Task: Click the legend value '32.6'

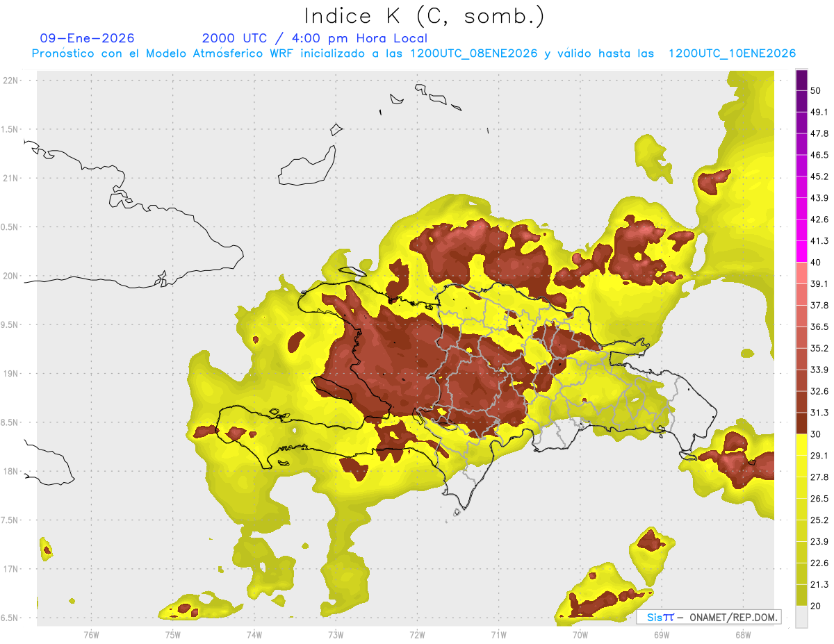Action: pos(819,391)
